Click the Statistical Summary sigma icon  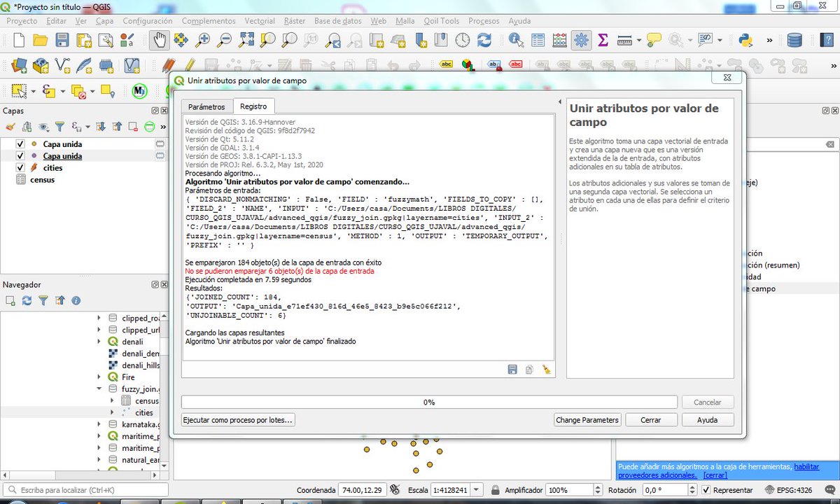[603, 40]
